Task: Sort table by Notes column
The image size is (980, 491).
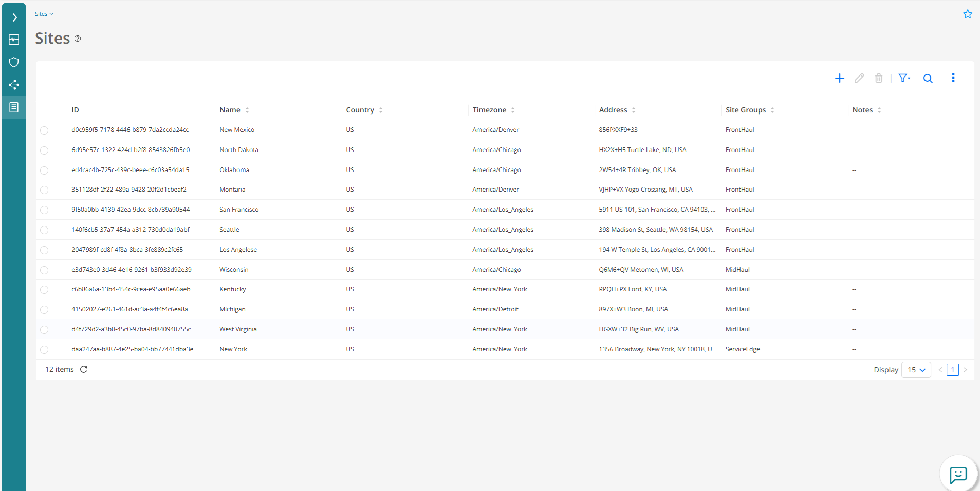Action: click(879, 110)
